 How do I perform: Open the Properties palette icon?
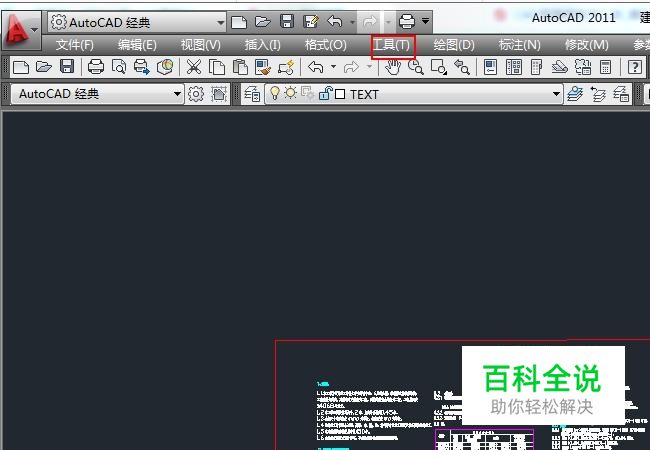(x=490, y=67)
